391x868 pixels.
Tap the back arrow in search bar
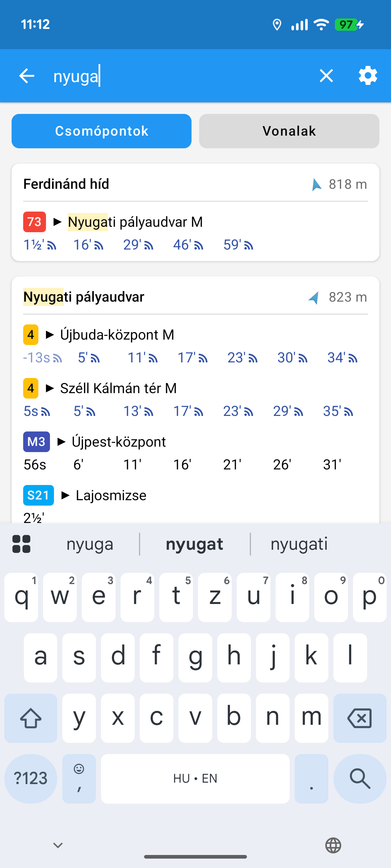27,76
